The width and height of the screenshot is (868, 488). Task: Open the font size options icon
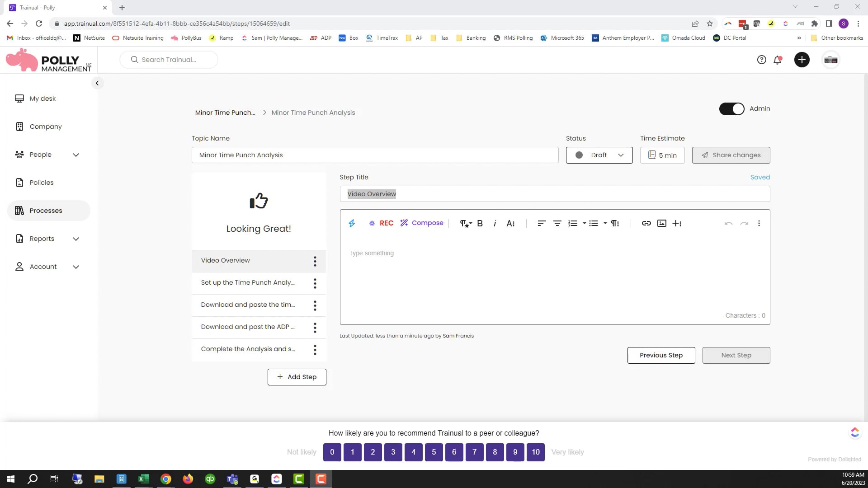(x=510, y=223)
